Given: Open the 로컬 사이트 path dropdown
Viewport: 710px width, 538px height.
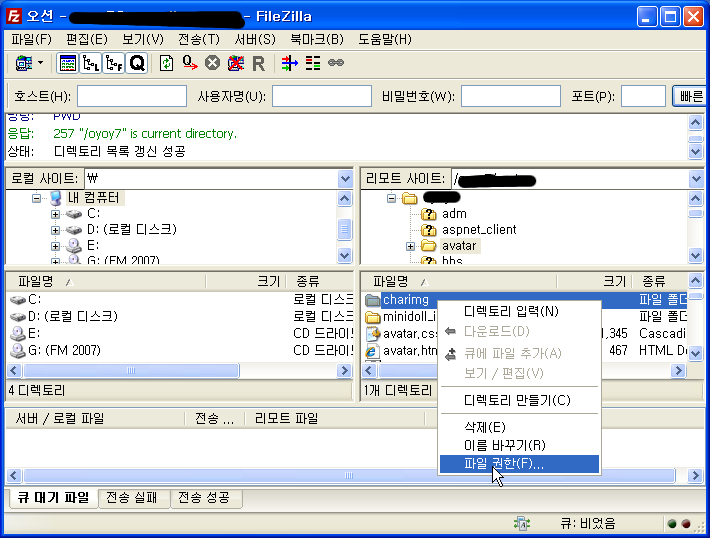Looking at the screenshot, I should 345,179.
